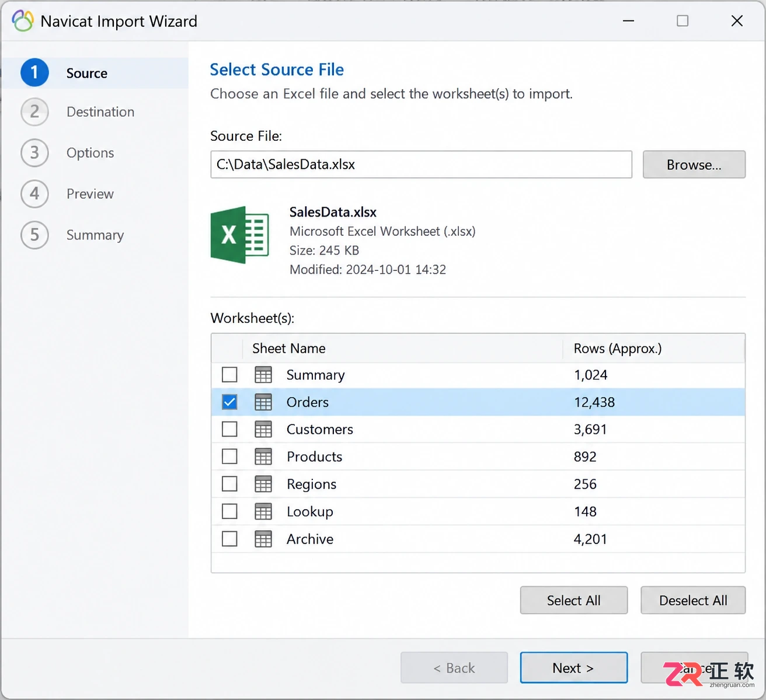766x700 pixels.
Task: Click the Lookup sheet table icon
Action: point(263,511)
